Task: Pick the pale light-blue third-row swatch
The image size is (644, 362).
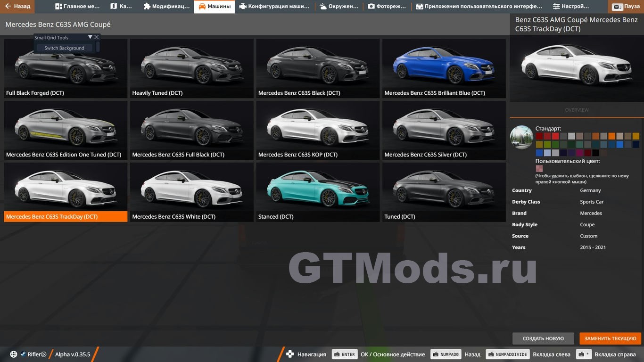Action: pyautogui.click(x=547, y=153)
